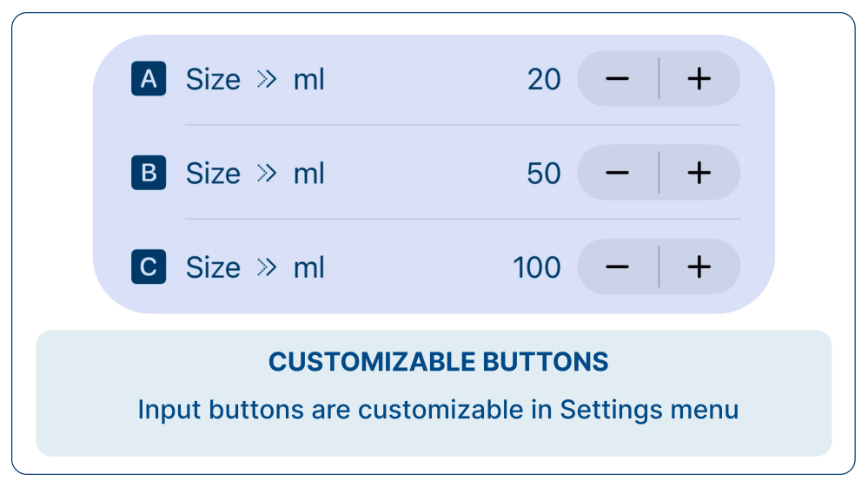Click the B badge icon

[149, 173]
